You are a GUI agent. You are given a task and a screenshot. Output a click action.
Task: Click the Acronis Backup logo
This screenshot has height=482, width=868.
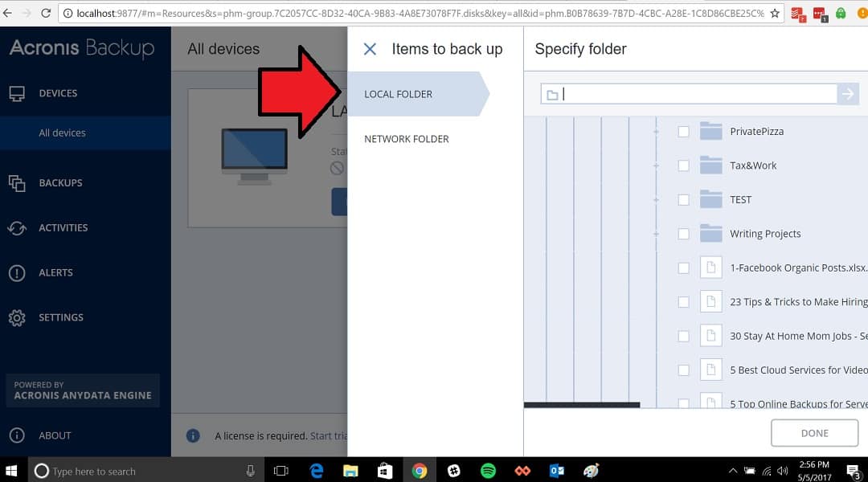(x=82, y=49)
